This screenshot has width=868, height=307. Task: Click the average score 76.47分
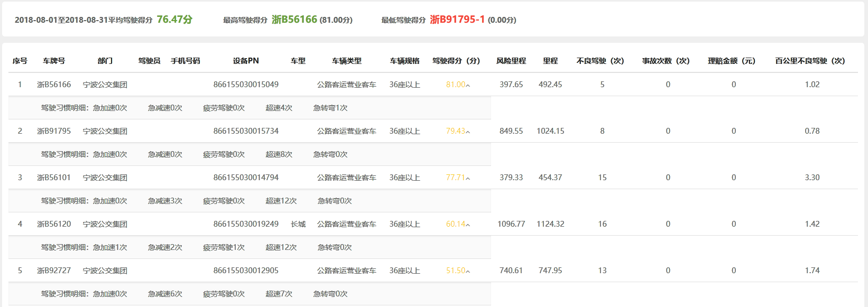pyautogui.click(x=174, y=20)
